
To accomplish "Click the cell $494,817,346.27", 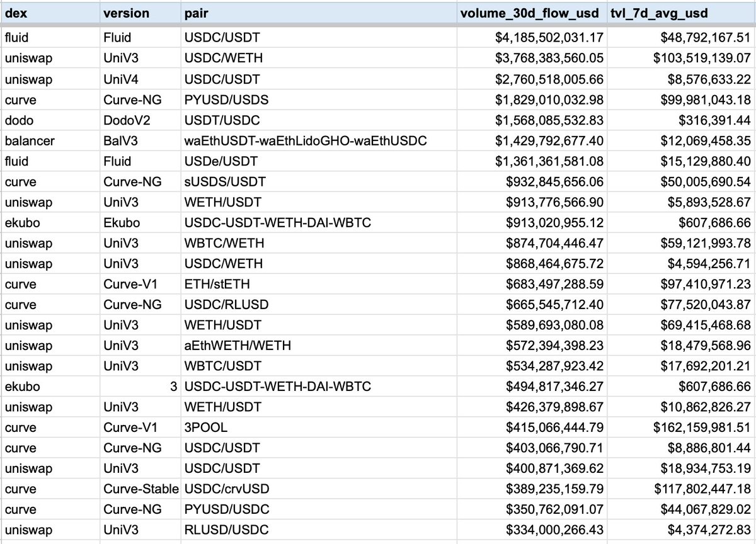I will (x=533, y=386).
